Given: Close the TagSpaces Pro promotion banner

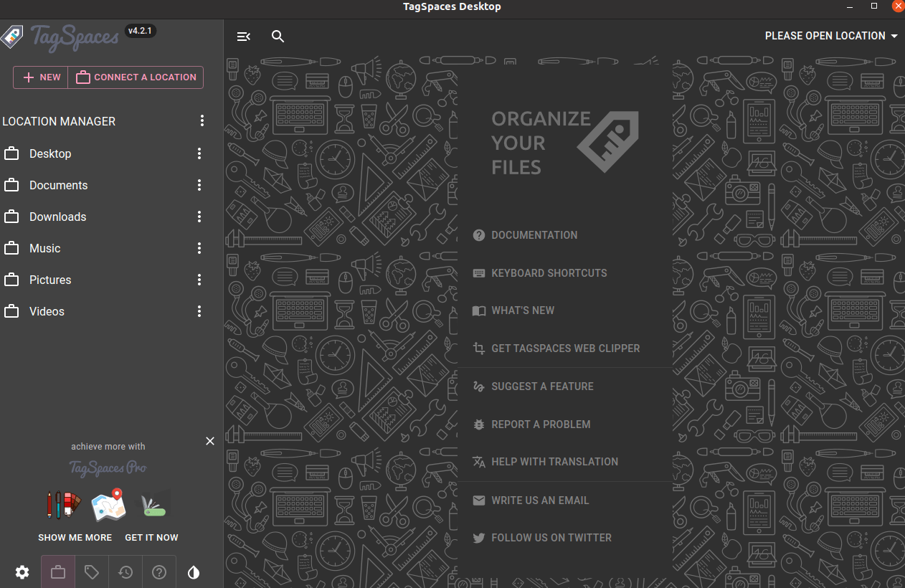Looking at the screenshot, I should point(210,441).
